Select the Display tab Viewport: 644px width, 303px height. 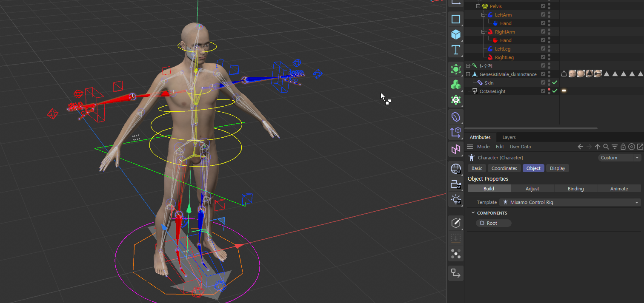point(558,168)
